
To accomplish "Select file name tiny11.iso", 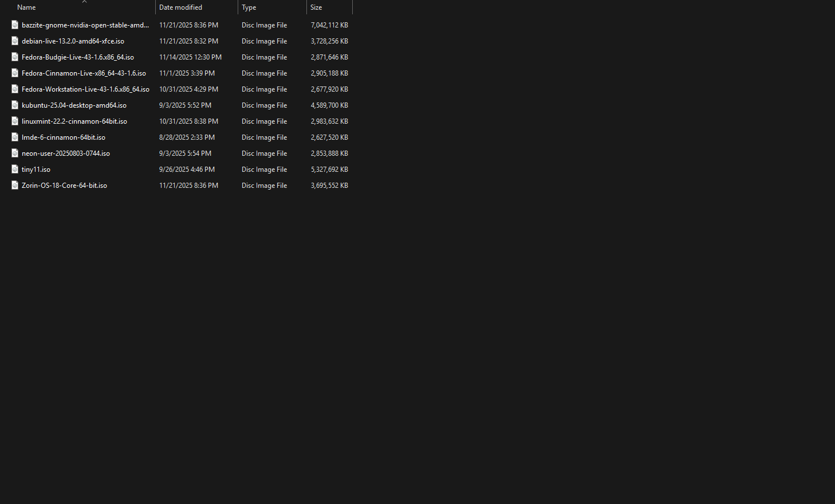I will [36, 170].
